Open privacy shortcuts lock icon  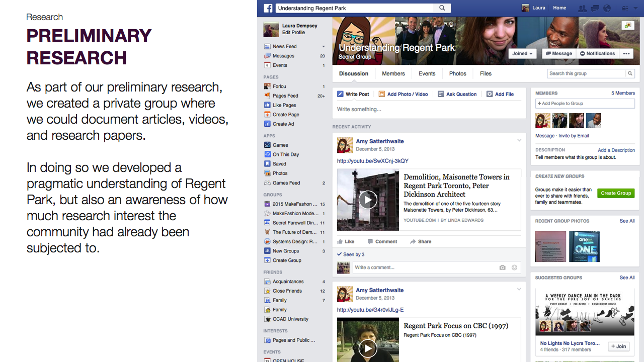[625, 8]
